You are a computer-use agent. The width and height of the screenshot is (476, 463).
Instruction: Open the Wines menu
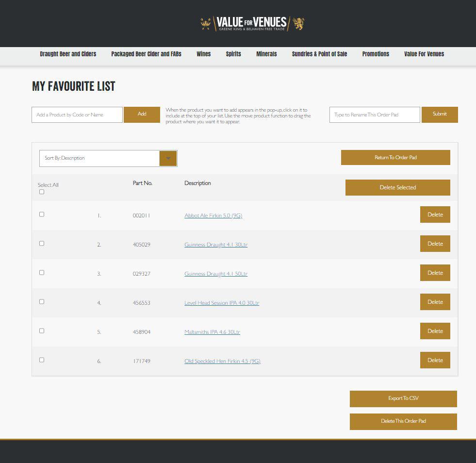click(204, 54)
